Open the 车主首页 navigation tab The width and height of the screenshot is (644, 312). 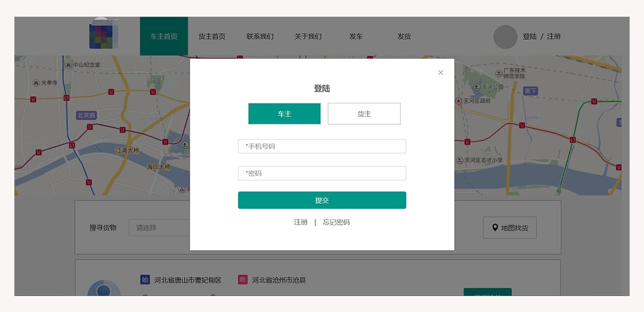click(x=164, y=36)
